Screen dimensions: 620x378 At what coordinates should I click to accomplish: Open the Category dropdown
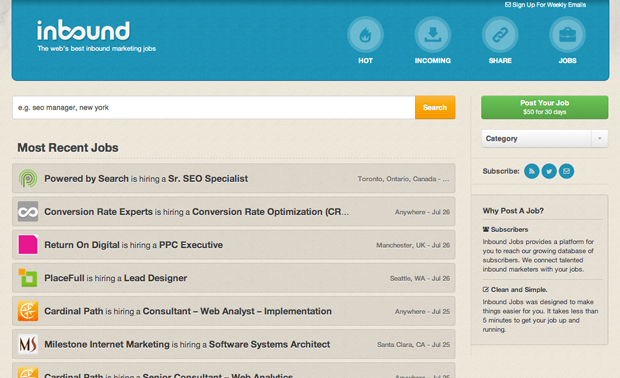(544, 138)
